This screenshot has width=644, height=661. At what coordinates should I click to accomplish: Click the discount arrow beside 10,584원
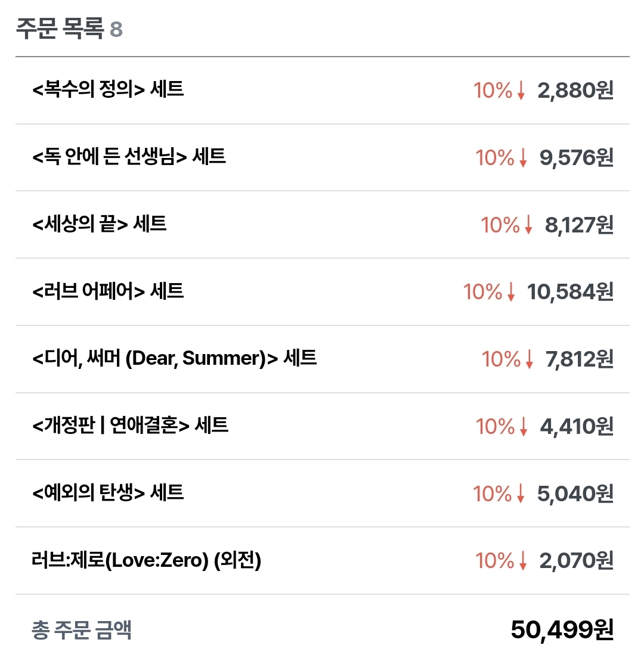coord(510,293)
